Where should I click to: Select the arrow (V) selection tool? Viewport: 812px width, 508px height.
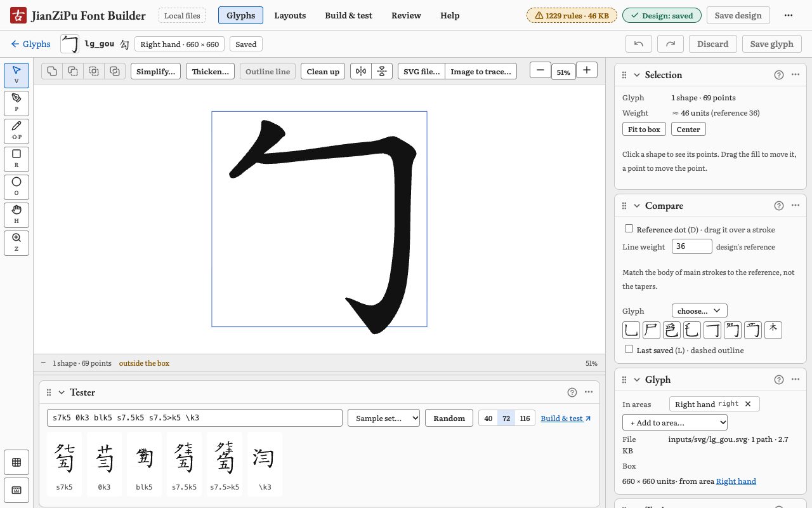pos(16,76)
